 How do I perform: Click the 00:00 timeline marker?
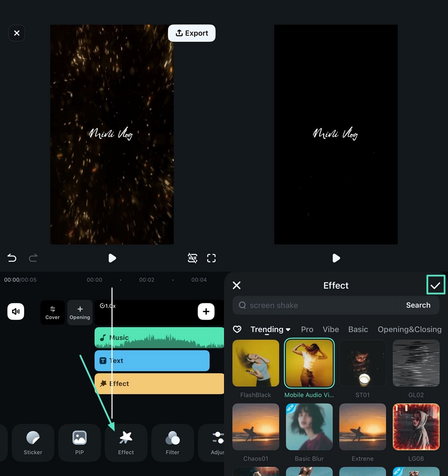[94, 280]
